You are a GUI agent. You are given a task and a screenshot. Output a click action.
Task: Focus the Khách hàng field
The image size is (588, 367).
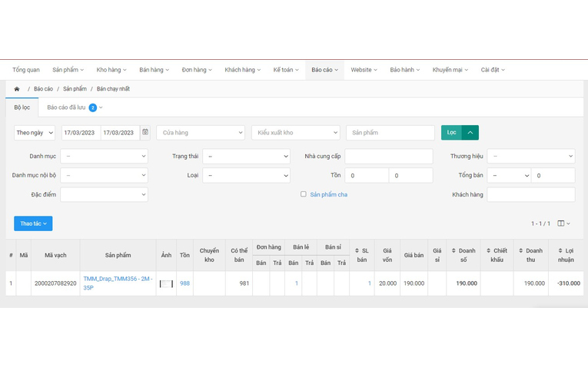tap(531, 194)
